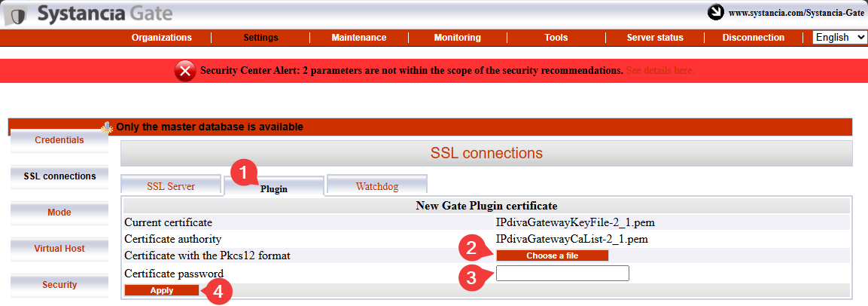Screen dimensions: 868x306
Task: Open the Monitoring menu
Action: coord(457,38)
